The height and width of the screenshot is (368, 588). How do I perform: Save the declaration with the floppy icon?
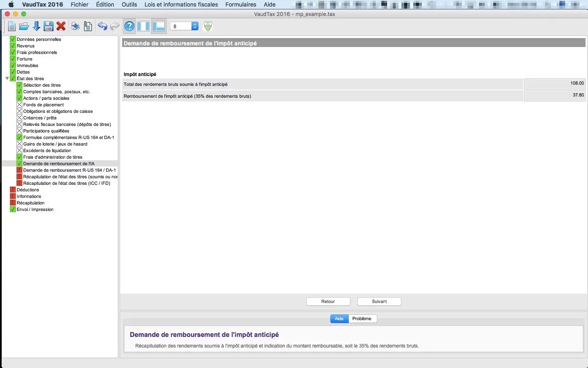click(x=49, y=27)
